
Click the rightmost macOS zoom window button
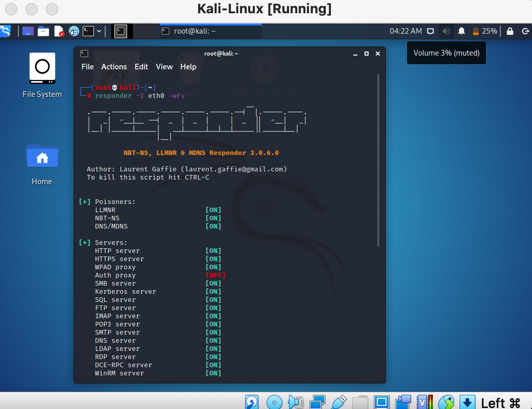tap(52, 9)
